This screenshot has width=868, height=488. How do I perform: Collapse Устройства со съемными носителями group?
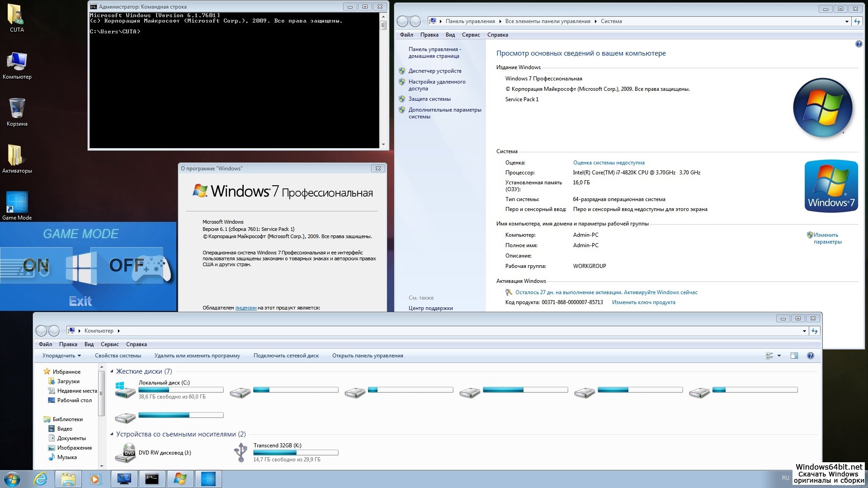(112, 434)
